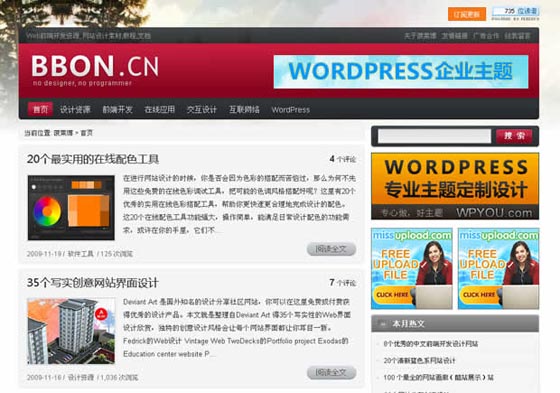
Task: Open the first top-bar link before 友情链接
Action: [420, 36]
